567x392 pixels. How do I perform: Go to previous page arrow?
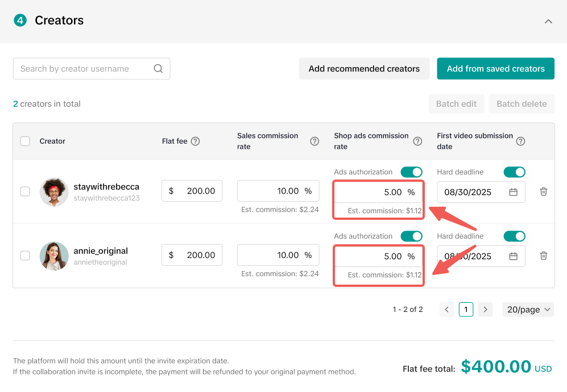coord(447,310)
